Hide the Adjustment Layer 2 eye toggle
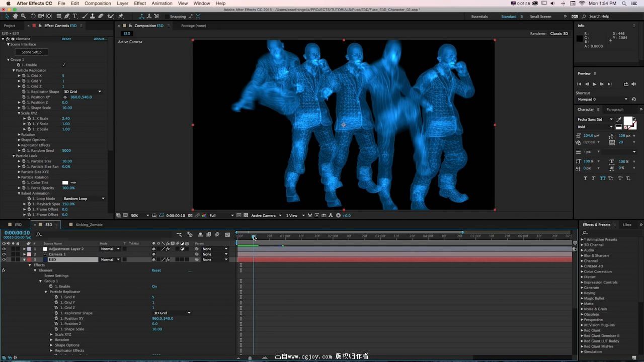Viewport: 644px width, 362px height. pos(4,249)
